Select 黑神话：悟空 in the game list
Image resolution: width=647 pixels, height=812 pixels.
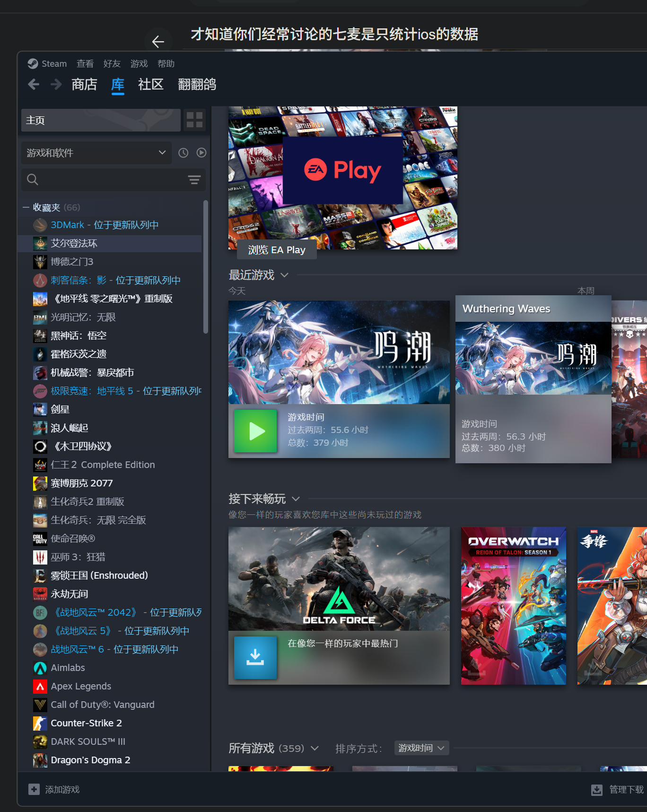79,336
